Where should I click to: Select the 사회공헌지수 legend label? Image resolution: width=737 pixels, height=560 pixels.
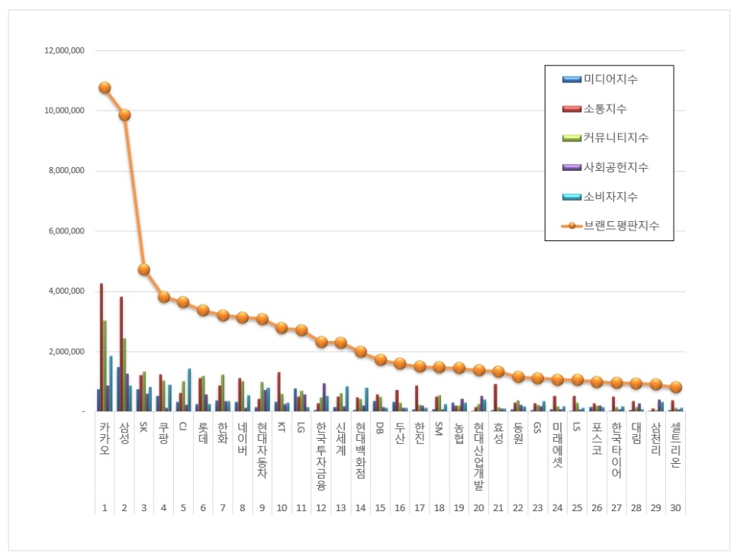coord(616,167)
